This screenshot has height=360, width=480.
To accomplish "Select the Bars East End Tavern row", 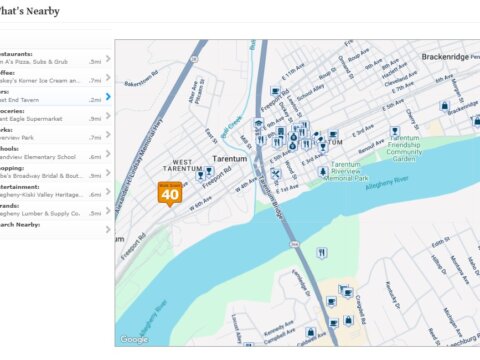I will 55,96.
